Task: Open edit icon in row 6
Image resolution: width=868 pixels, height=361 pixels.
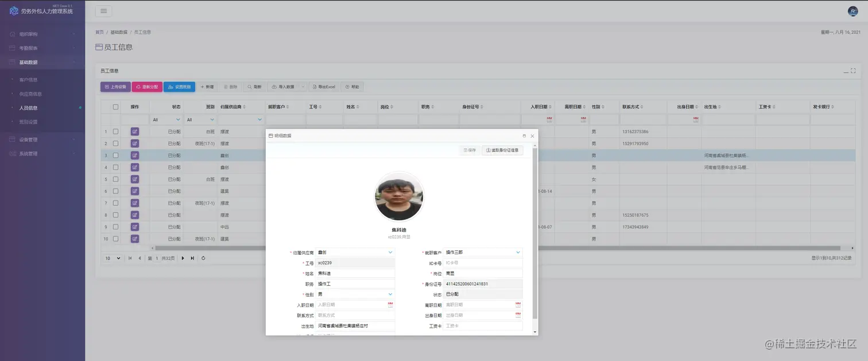Action: pyautogui.click(x=135, y=191)
